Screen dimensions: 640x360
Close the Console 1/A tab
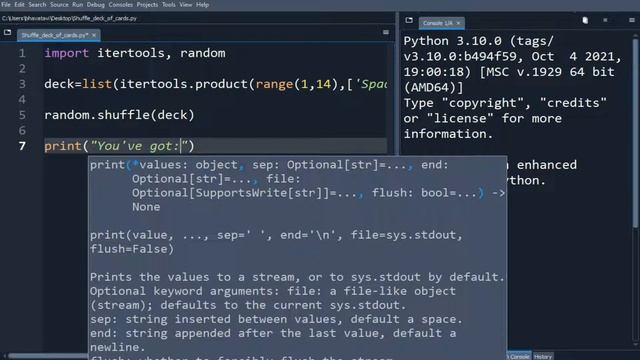click(x=458, y=23)
